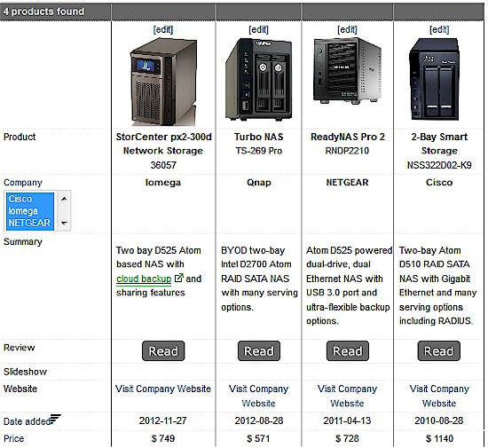The height and width of the screenshot is (448, 488).
Task: Visit Company Website for Iomega
Action: click(163, 389)
